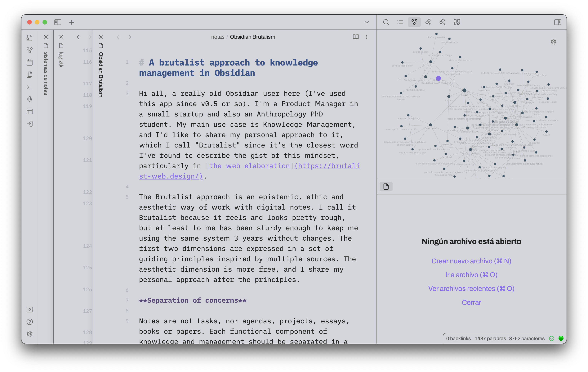
Task: Click the import arrow ribbon icon
Action: point(29,124)
